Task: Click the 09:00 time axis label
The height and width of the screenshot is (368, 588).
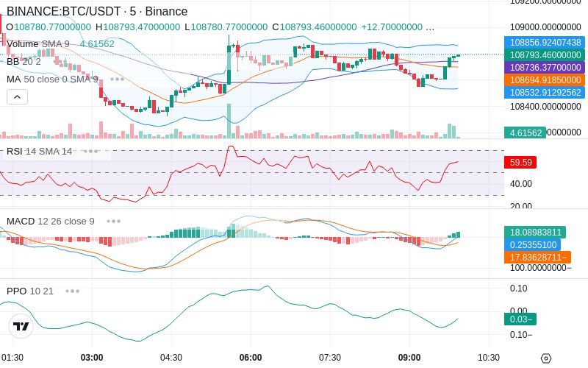Action: pyautogui.click(x=409, y=358)
